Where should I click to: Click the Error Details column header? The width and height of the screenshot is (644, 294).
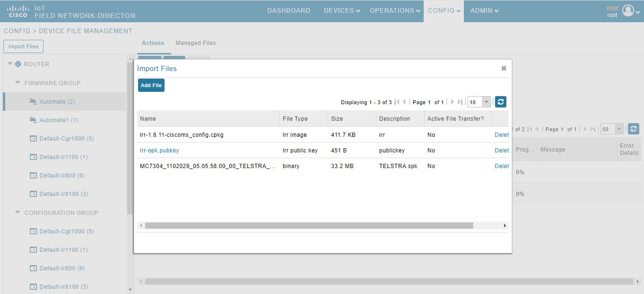click(629, 149)
